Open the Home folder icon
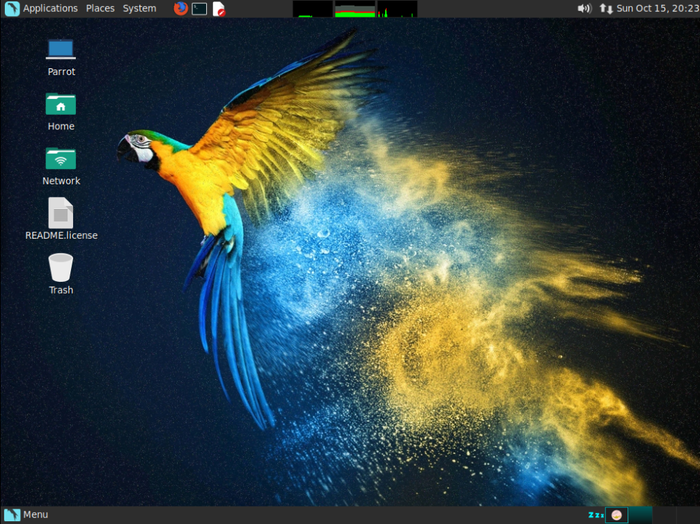 click(x=61, y=104)
